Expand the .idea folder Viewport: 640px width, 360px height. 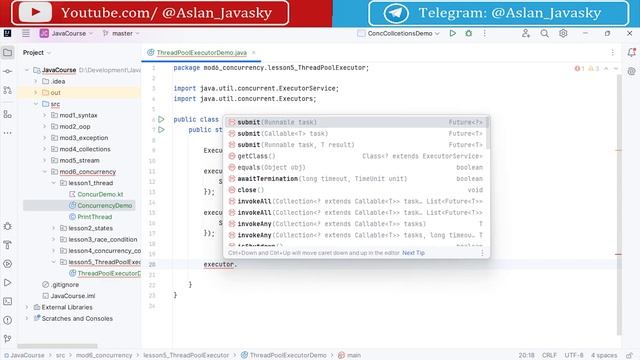[36, 82]
